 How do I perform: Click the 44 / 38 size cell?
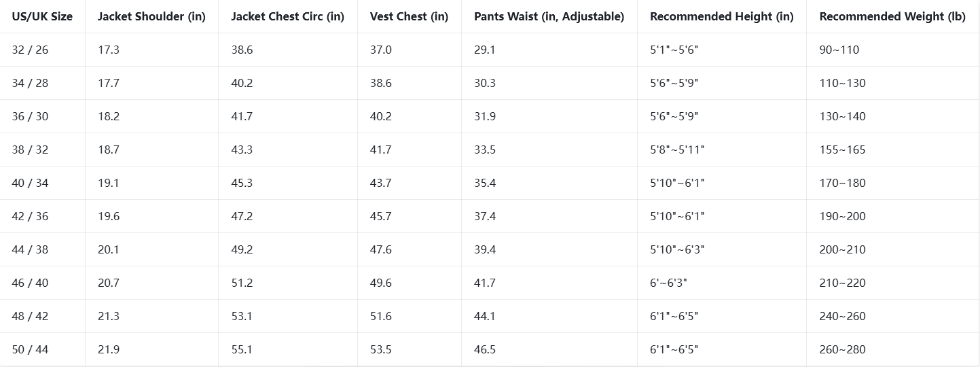(x=31, y=249)
